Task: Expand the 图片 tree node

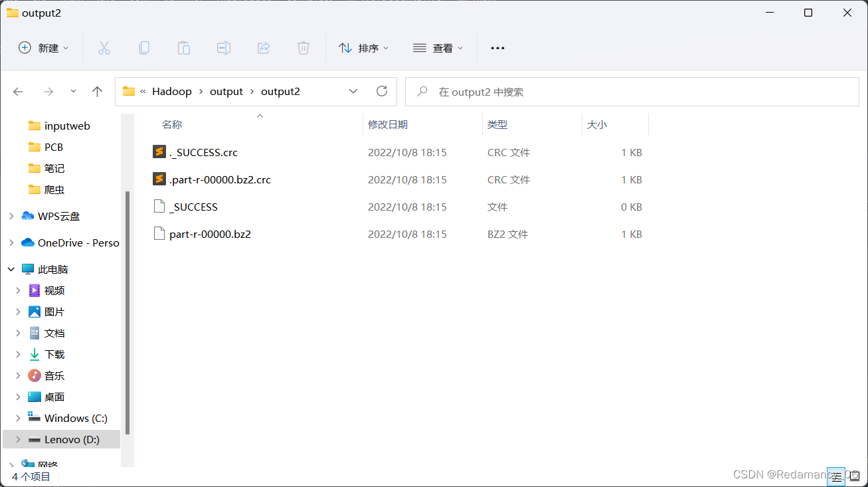Action: [19, 312]
